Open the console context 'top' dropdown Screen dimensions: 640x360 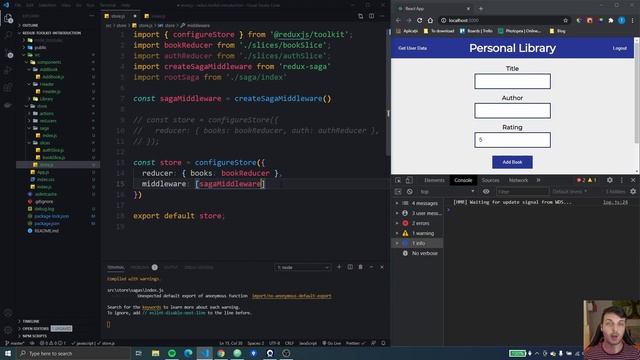pos(446,191)
